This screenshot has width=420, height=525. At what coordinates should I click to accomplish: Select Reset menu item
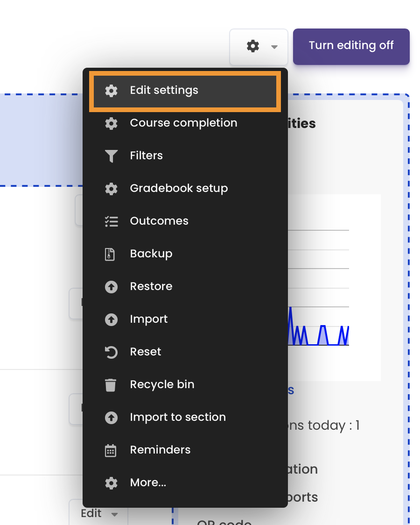(x=185, y=352)
